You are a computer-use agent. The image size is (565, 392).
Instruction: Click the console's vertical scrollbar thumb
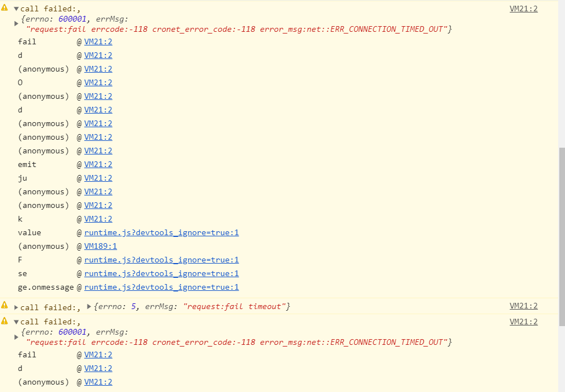562,237
